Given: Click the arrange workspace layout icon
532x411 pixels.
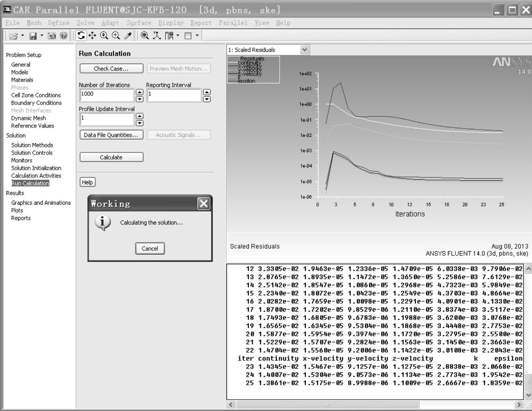Looking at the screenshot, I should (169, 35).
